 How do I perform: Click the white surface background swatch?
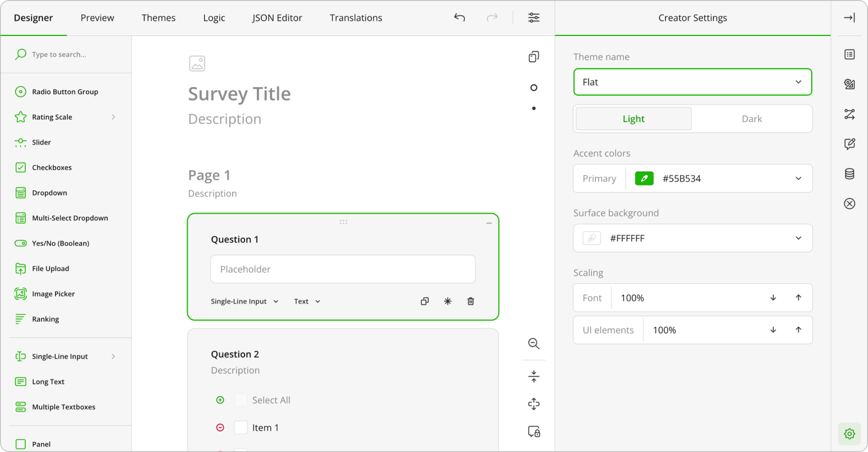coord(591,238)
